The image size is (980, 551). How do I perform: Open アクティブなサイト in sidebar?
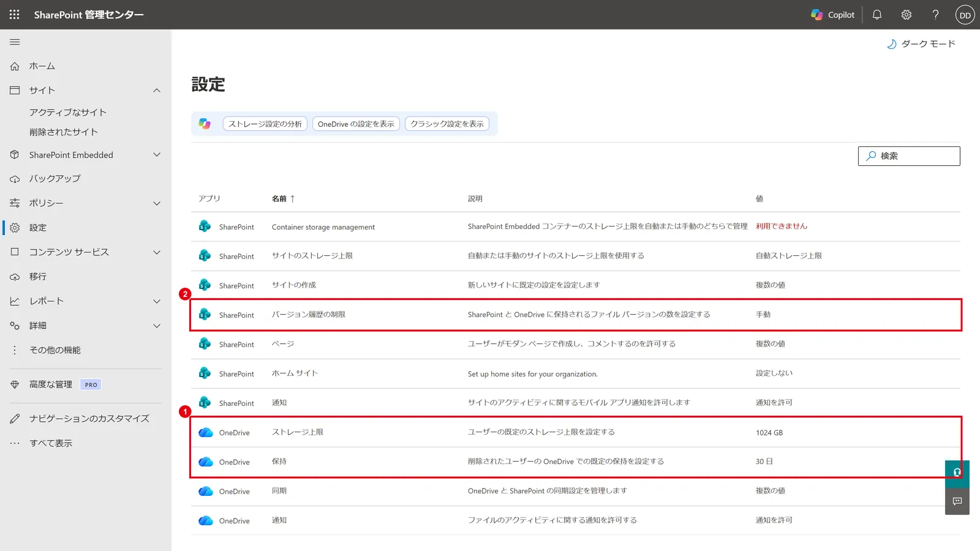tap(68, 113)
